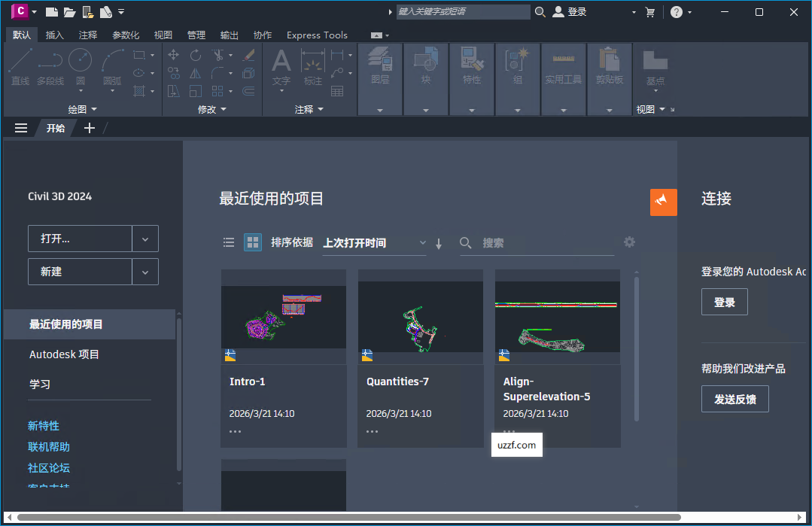
Task: Open the 联机帮助 link in the sidebar
Action: click(x=48, y=446)
